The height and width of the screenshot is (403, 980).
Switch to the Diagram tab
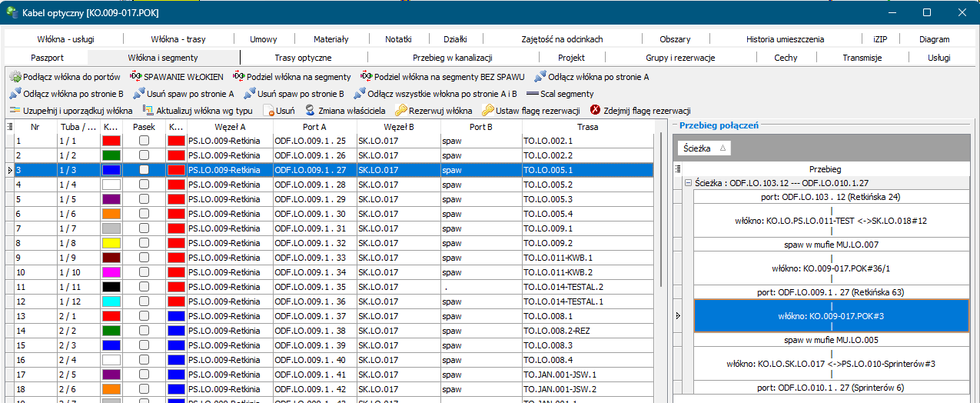934,39
